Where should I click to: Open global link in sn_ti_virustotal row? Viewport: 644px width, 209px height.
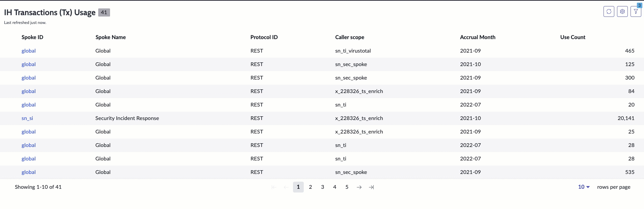pyautogui.click(x=29, y=51)
